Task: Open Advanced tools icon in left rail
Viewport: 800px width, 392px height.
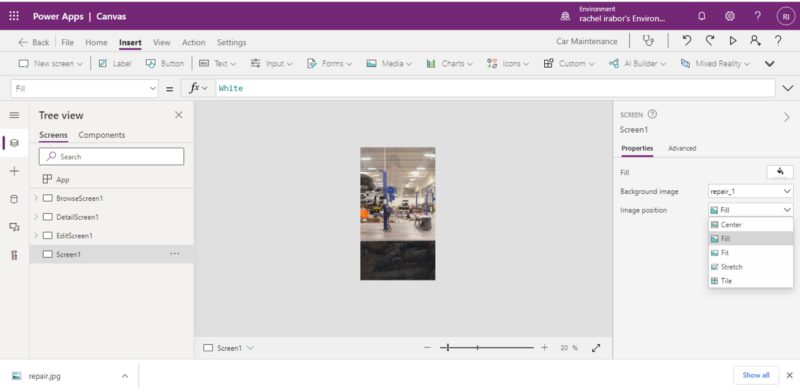Action: [x=14, y=255]
